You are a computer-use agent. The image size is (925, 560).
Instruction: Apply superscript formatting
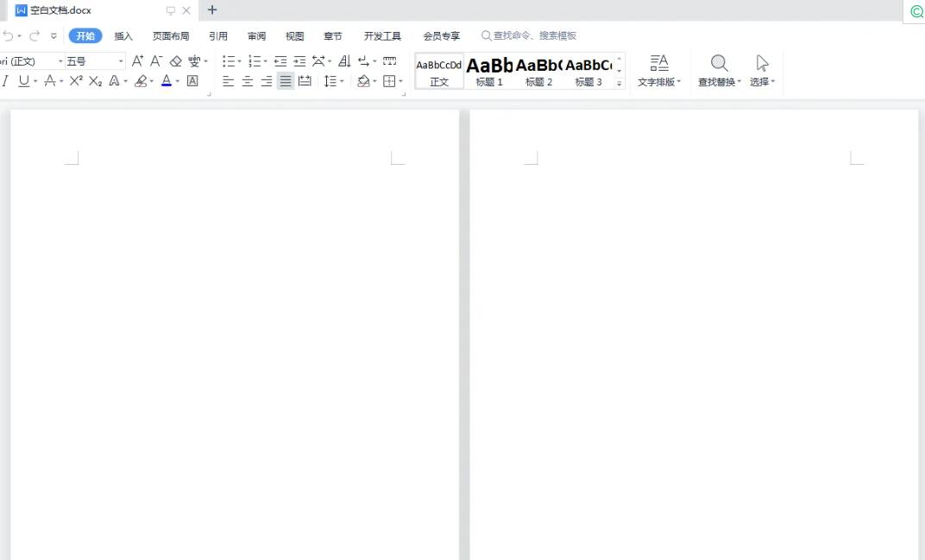pyautogui.click(x=76, y=81)
